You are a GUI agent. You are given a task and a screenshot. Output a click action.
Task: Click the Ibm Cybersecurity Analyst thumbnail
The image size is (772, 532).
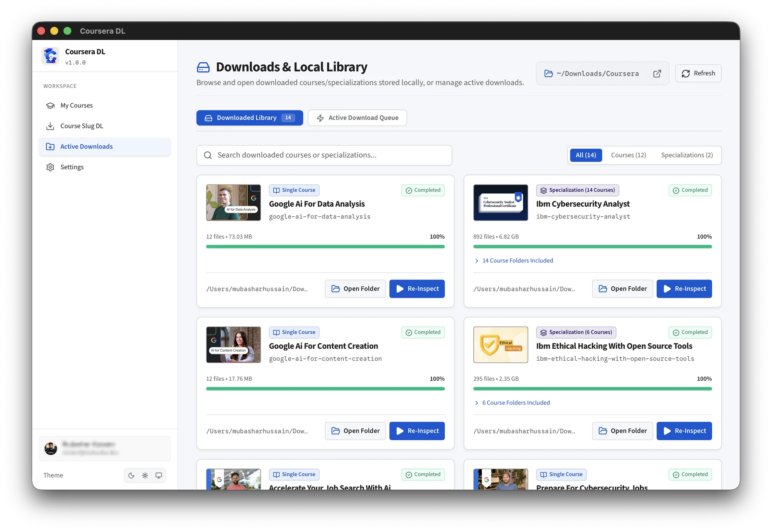501,203
